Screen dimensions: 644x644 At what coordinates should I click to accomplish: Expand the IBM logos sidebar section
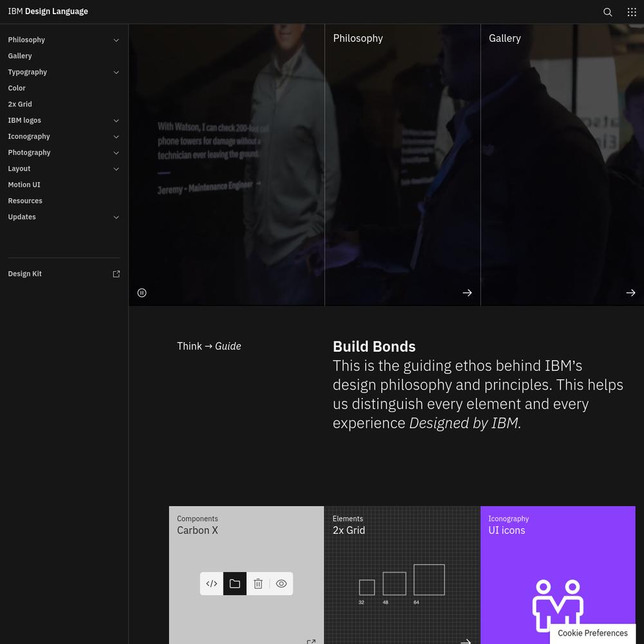click(x=116, y=121)
